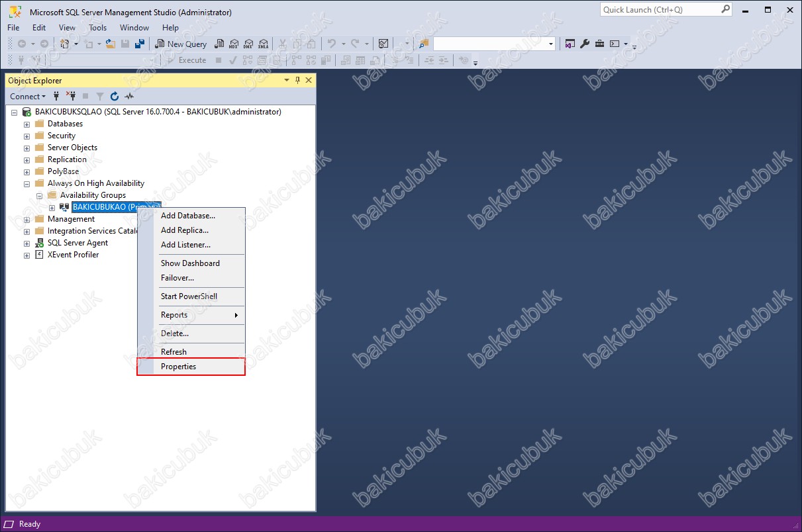Choose Refresh from context menu
The height and width of the screenshot is (532, 802).
coord(191,352)
